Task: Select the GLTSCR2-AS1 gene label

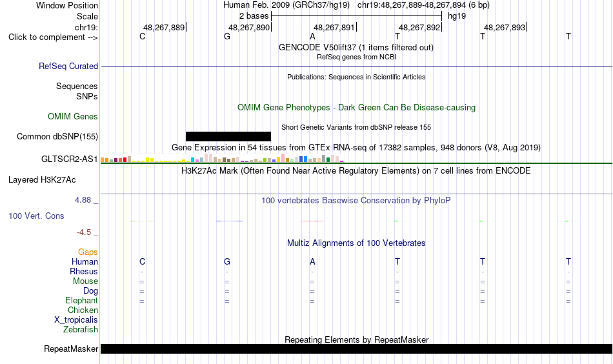Action: [x=70, y=159]
